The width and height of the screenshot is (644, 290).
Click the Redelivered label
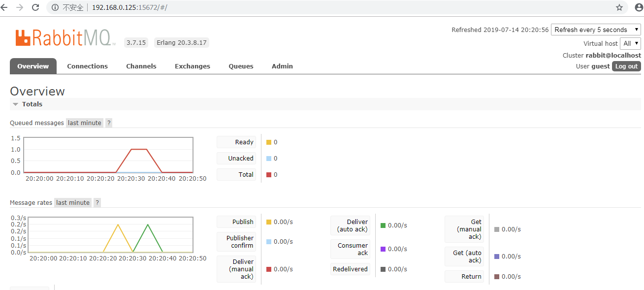click(350, 269)
